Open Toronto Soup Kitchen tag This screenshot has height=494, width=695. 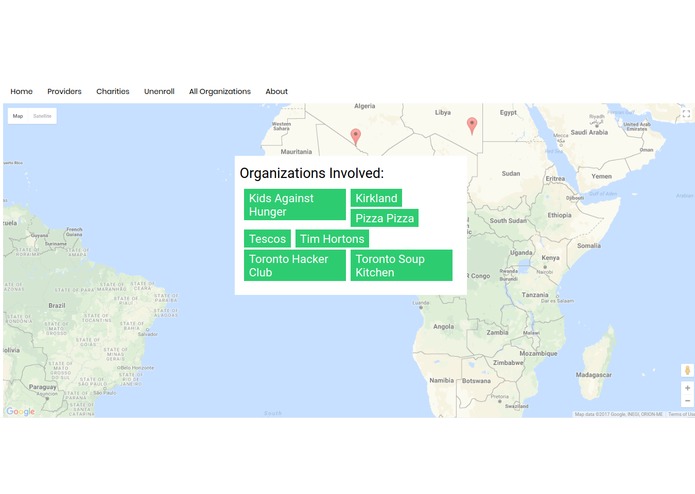(x=402, y=265)
